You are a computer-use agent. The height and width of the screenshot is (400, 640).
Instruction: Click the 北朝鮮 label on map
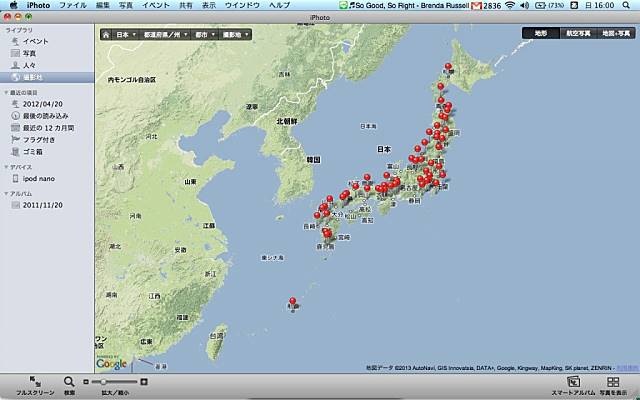[287, 121]
